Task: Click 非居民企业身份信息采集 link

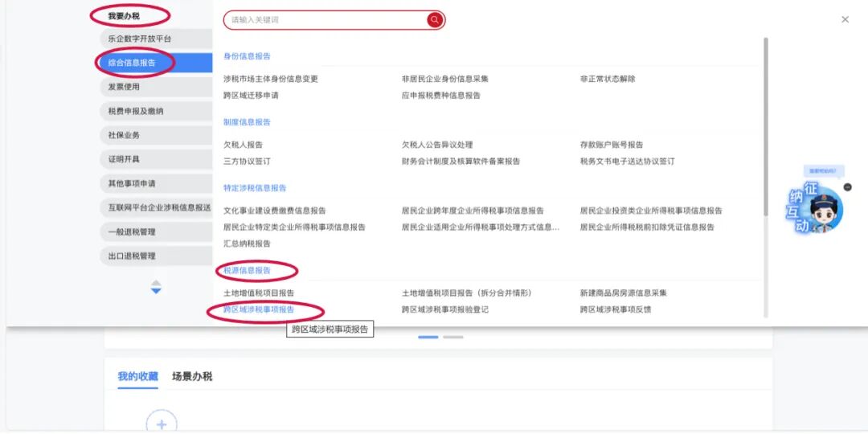Action: 445,79
